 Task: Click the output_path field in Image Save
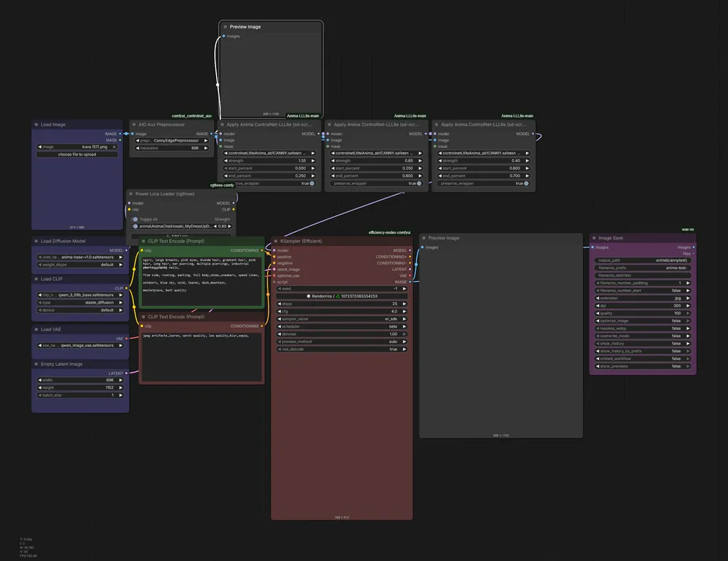coord(643,260)
